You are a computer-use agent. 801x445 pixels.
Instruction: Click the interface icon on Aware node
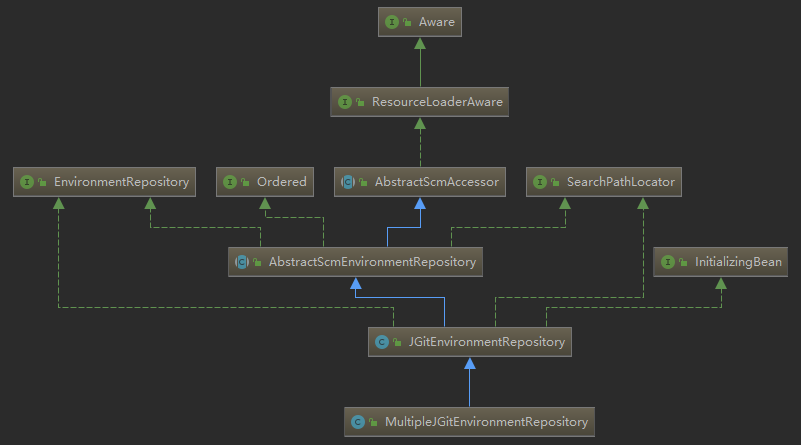coord(392,22)
